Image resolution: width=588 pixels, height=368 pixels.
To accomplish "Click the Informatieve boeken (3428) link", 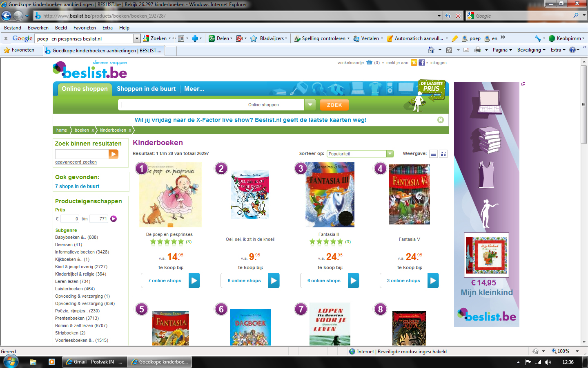I will (82, 252).
